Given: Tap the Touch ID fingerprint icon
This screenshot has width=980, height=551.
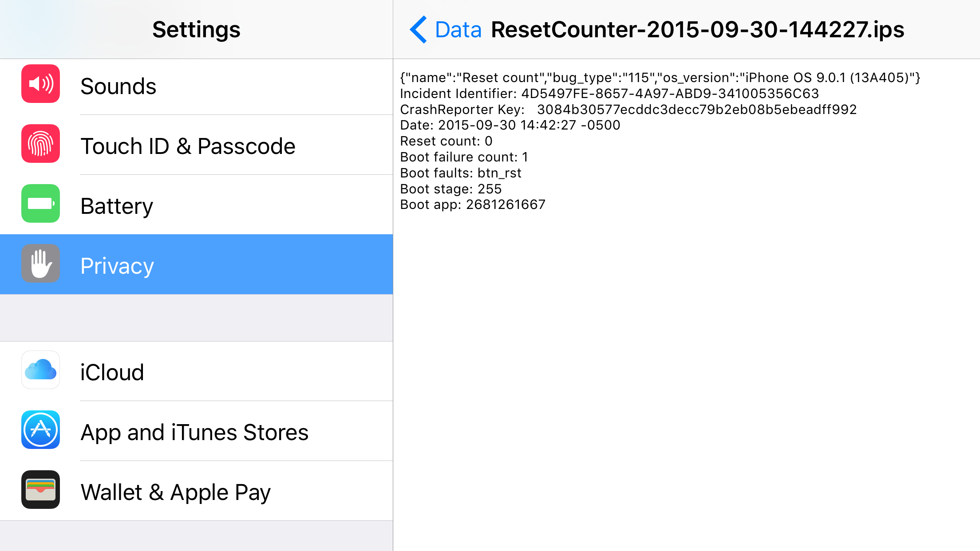Looking at the screenshot, I should tap(40, 144).
